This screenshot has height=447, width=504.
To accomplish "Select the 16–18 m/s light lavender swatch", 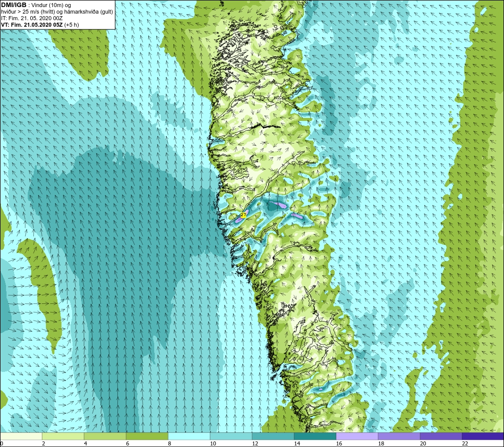I will [x=357, y=436].
